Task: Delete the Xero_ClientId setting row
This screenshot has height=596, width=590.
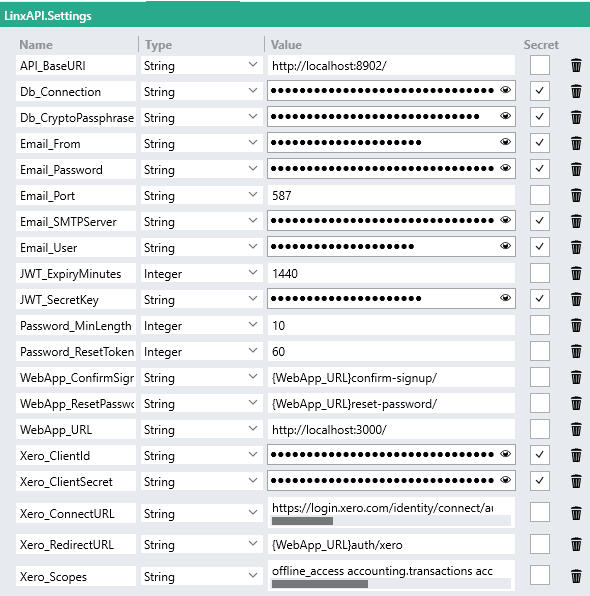Action: [x=576, y=455]
